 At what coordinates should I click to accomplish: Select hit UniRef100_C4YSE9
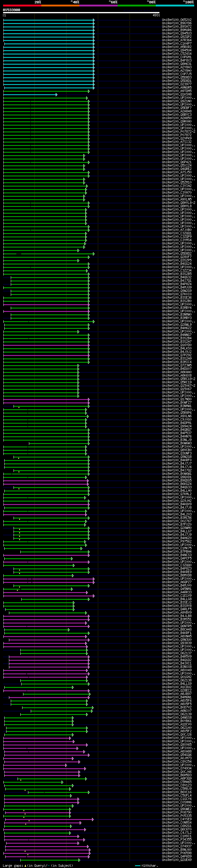pos(177,819)
